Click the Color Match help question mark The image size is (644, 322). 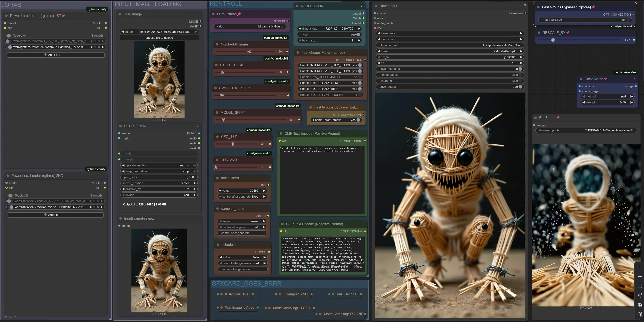pos(634,79)
